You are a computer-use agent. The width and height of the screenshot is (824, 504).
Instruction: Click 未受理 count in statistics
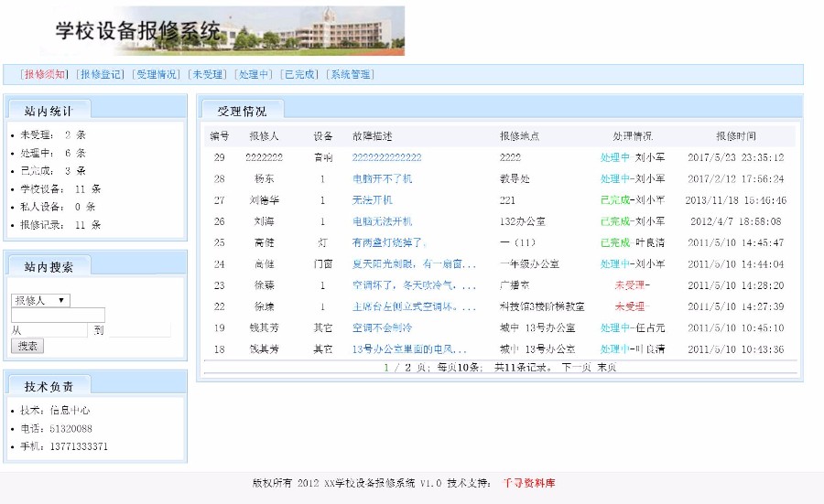pyautogui.click(x=53, y=135)
